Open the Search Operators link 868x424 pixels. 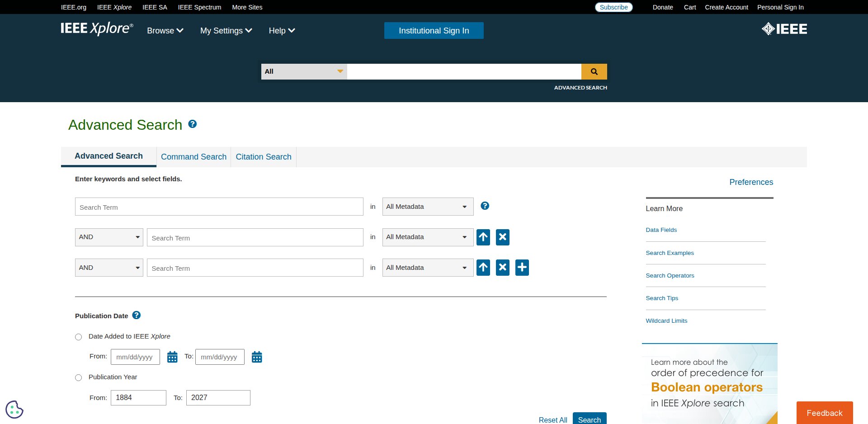[670, 276]
